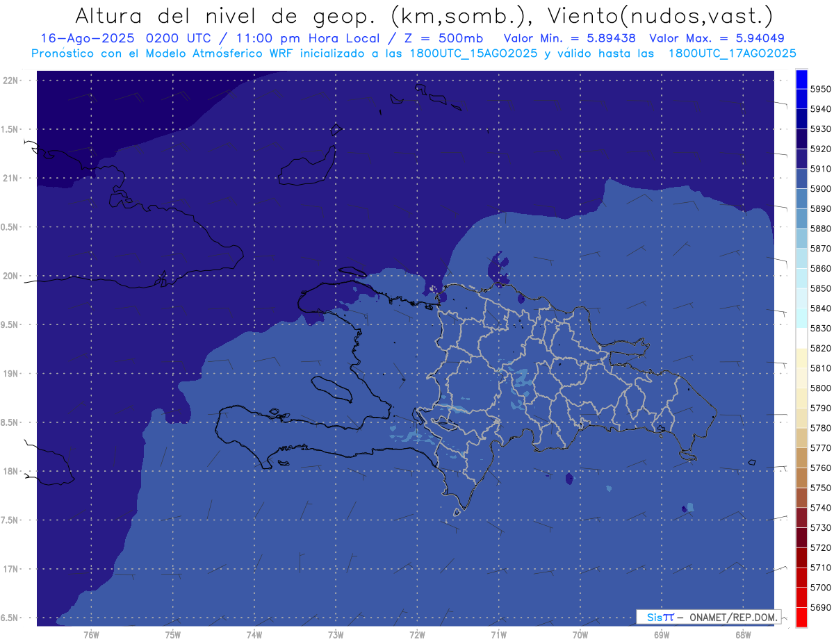Click the latitude label 21N
834x644 pixels.
pos(10,178)
